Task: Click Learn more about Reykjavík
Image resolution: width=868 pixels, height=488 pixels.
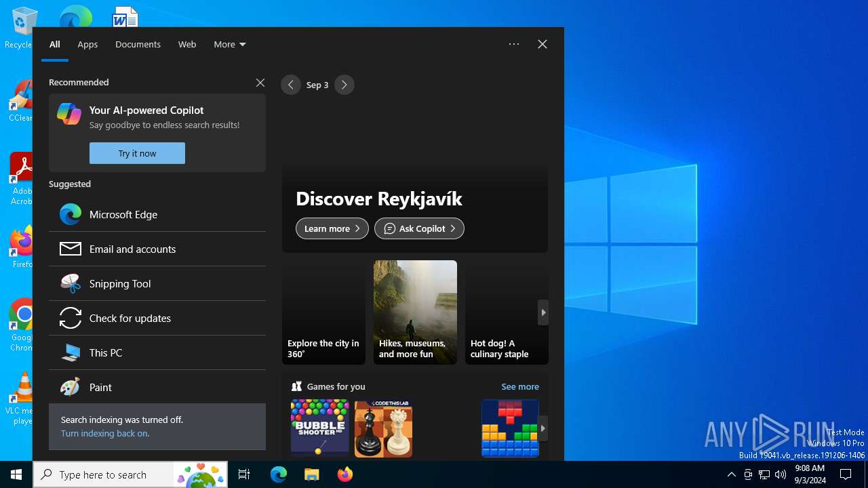Action: point(332,228)
